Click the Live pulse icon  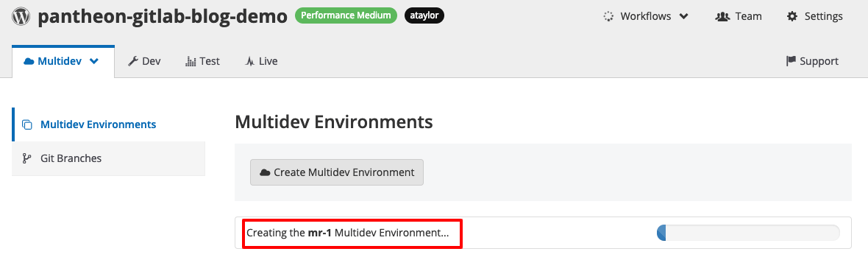tap(249, 61)
